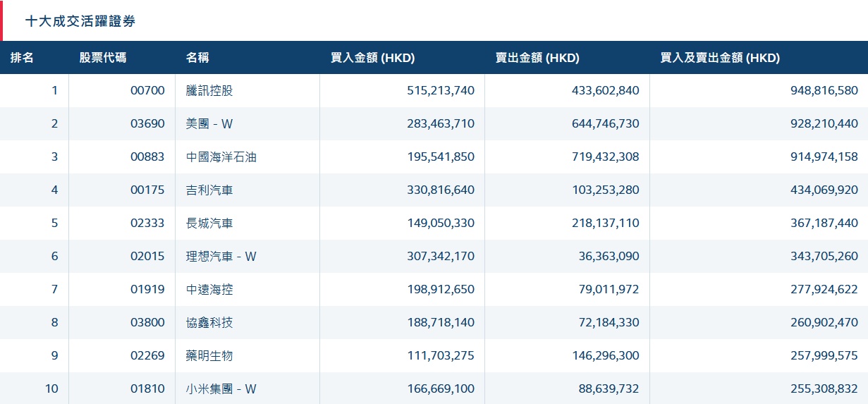
Task: Select buy amount 166,669,100
Action: 441,388
